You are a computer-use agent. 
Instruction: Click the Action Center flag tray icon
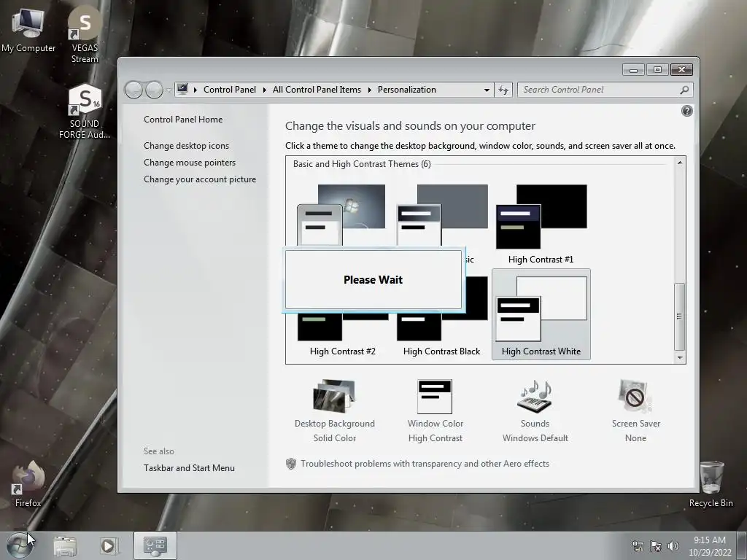pyautogui.click(x=656, y=546)
